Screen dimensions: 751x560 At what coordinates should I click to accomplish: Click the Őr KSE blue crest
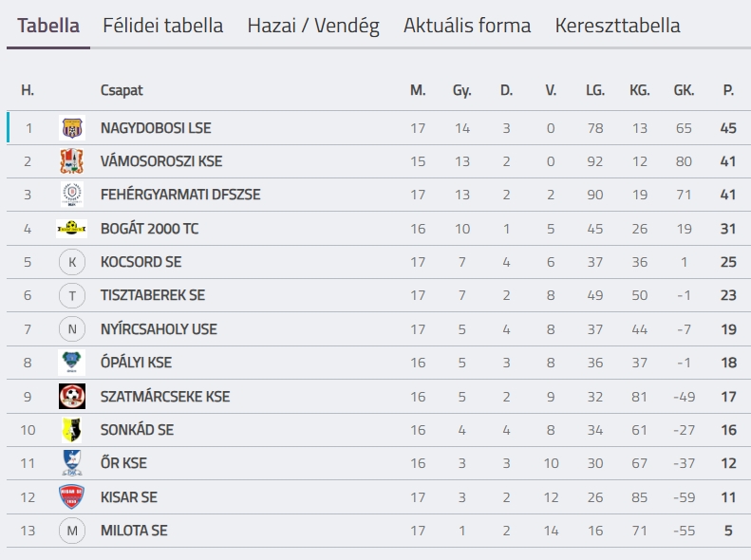[x=72, y=463]
